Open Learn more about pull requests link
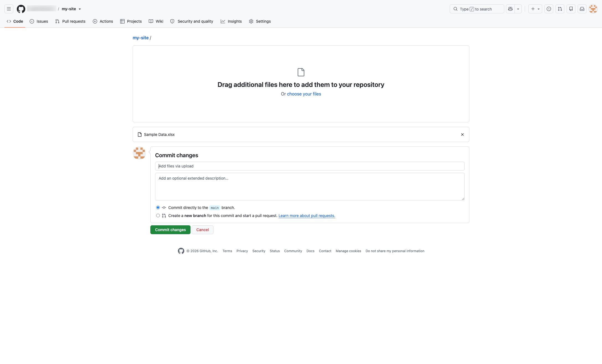602x364 pixels. [x=307, y=216]
